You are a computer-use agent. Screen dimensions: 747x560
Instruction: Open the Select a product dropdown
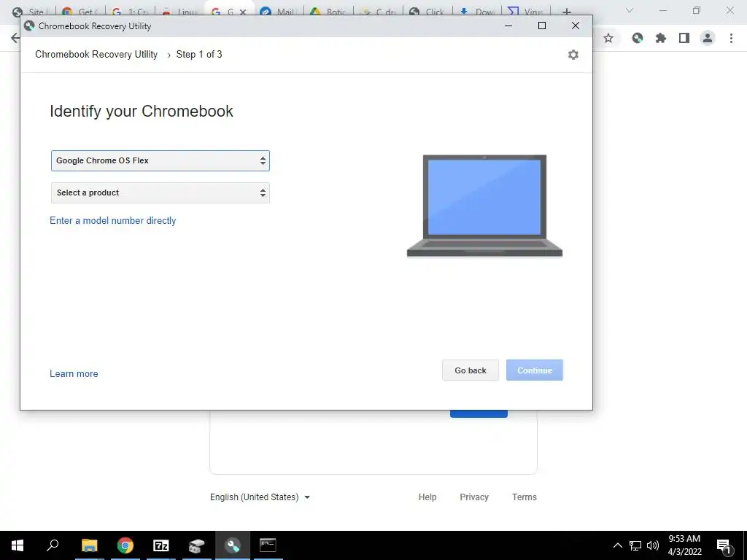click(160, 192)
